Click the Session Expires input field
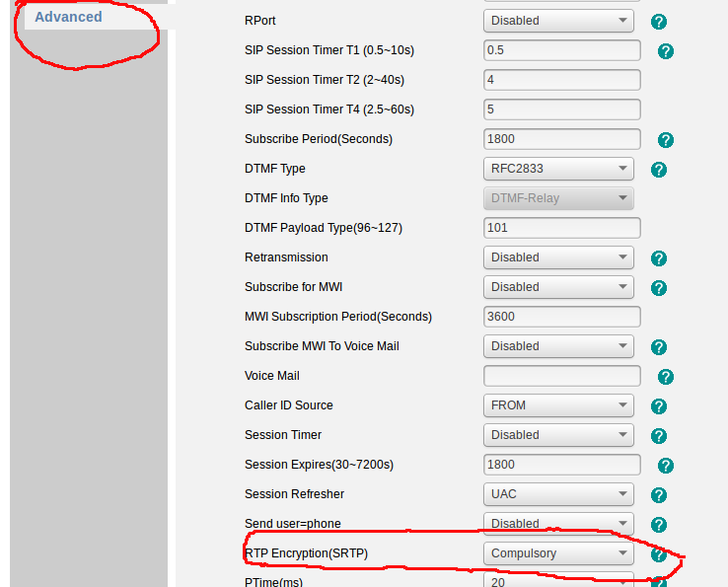728x587 pixels. 561,465
